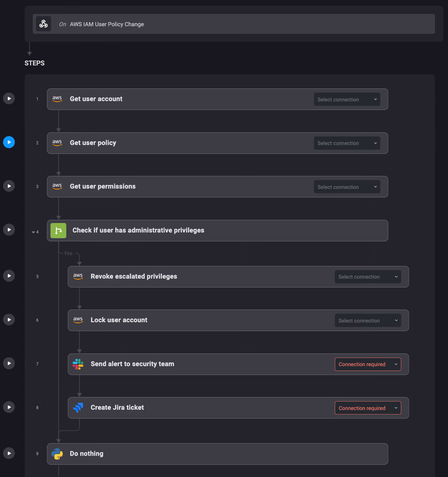Open Connection required dropdown for Slack alert step
The width and height of the screenshot is (448, 477).
pos(368,364)
